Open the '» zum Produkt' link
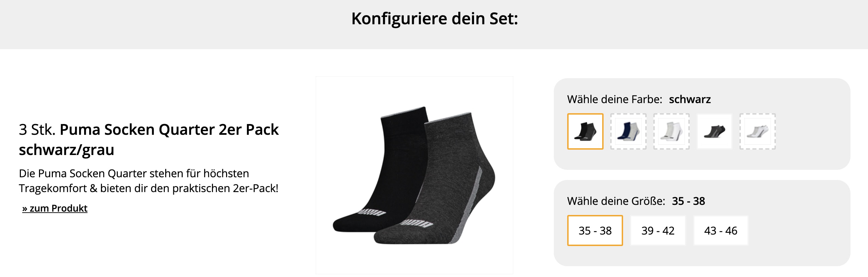Image resolution: width=868 pixels, height=277 pixels. pyautogui.click(x=55, y=208)
